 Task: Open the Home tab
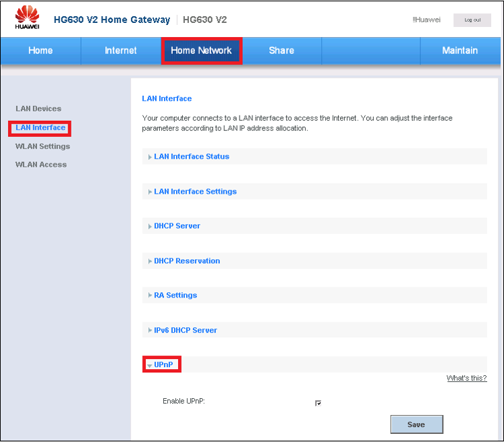click(x=40, y=51)
